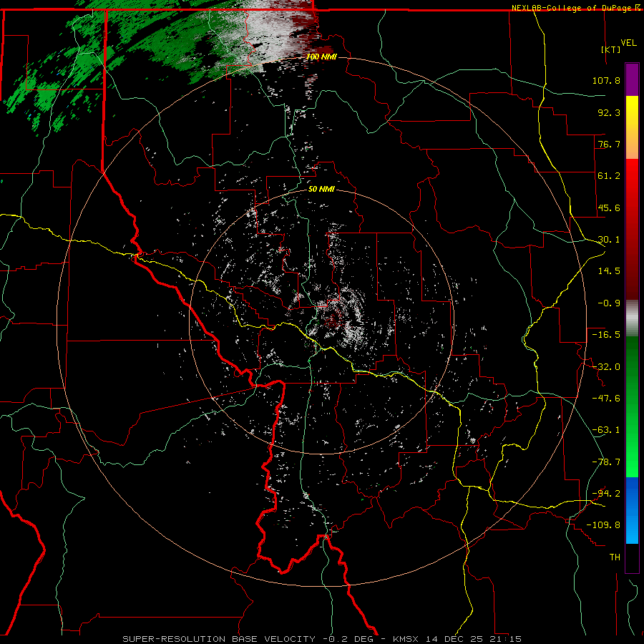Click the 30.1 velocity scale value
Viewport: 644px width, 644px height.
(609, 239)
